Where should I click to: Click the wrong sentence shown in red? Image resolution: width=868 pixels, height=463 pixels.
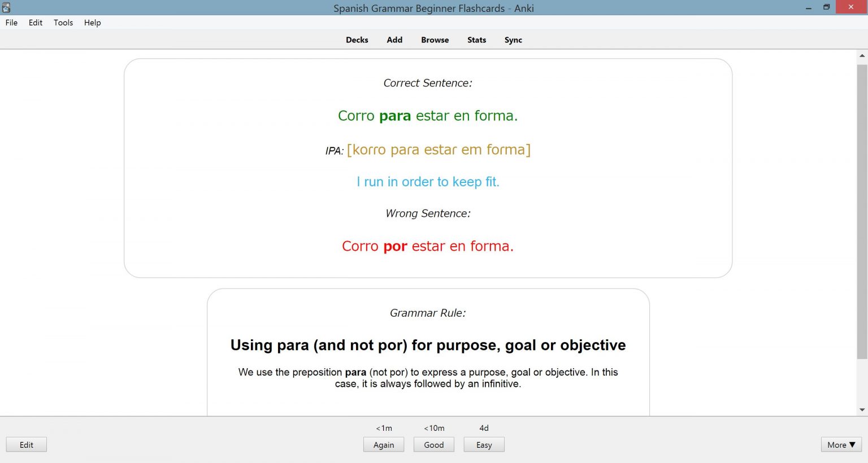428,246
